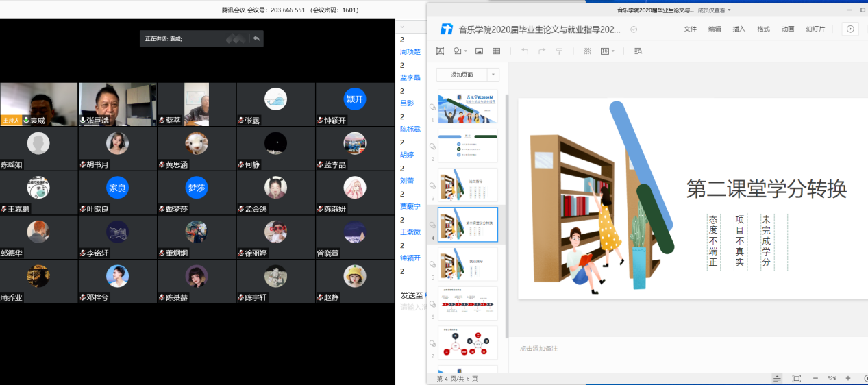Click the redo arrow in toolbar
Screen dimensions: 868x385
click(542, 51)
